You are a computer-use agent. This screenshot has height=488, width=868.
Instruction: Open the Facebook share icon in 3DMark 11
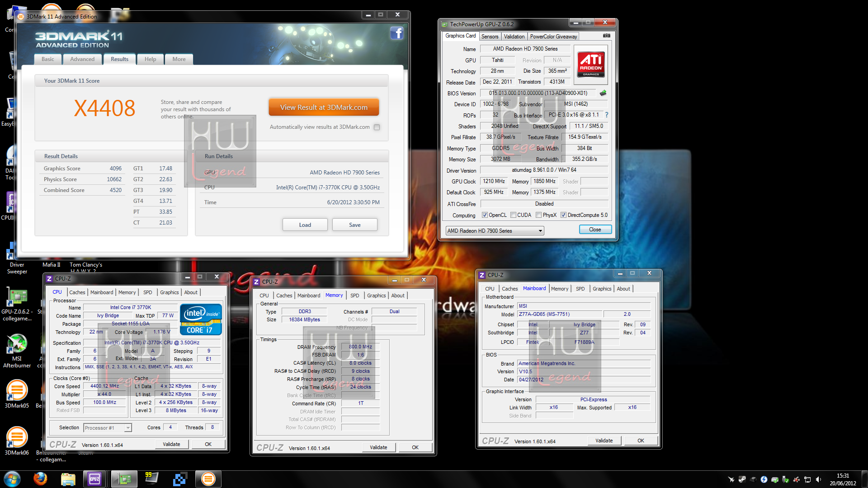click(396, 33)
